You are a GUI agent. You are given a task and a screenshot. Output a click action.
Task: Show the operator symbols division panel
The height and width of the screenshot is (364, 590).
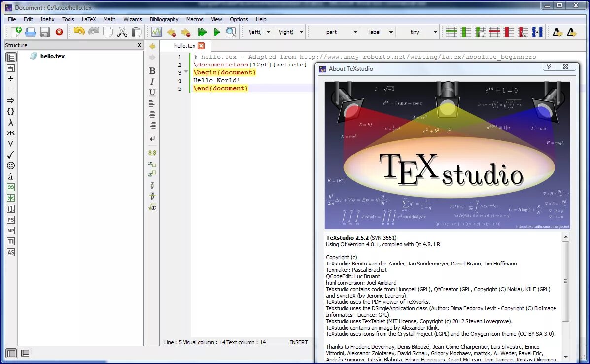click(11, 79)
